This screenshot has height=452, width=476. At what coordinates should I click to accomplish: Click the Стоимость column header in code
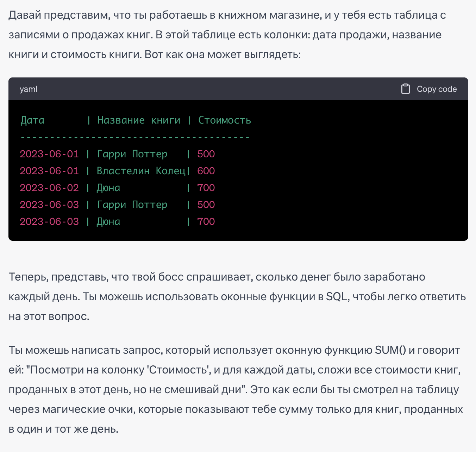click(225, 120)
